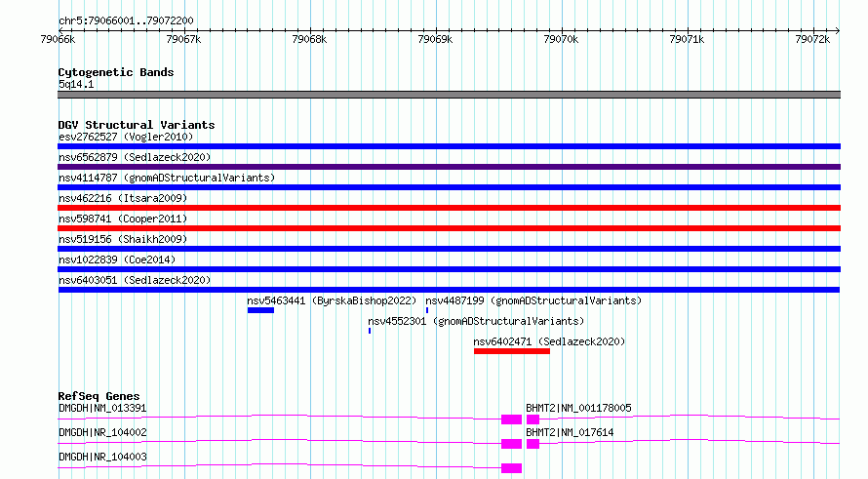Click the DMGDH|NM_013391 exon block
This screenshot has width=868, height=479.
pos(511,419)
